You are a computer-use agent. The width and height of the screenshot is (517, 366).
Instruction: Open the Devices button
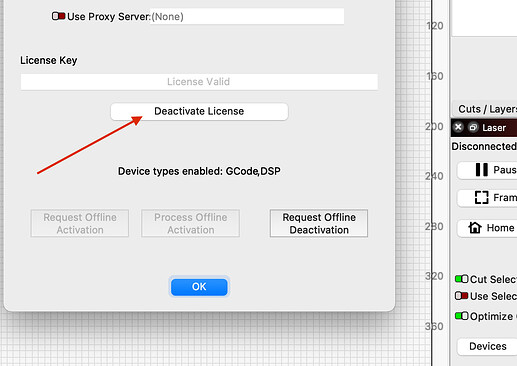point(487,346)
